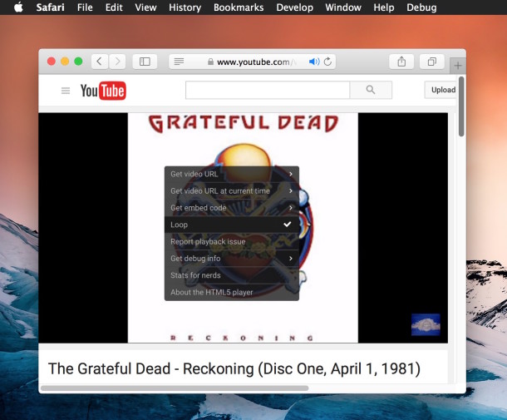The height and width of the screenshot is (420, 507).
Task: Focus the YouTube search box
Action: click(268, 90)
